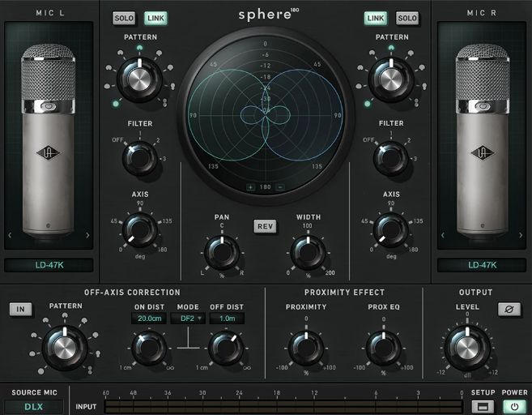Click the left FILTER knob

140,158
